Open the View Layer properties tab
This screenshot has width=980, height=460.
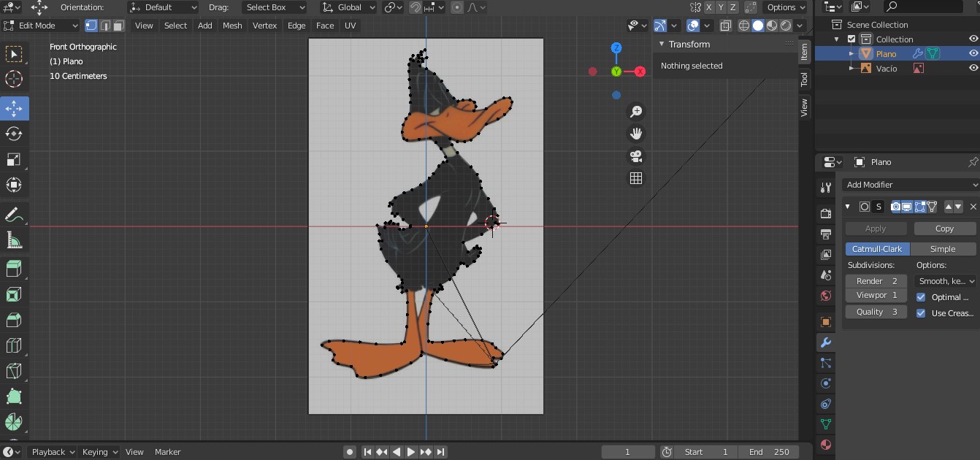(x=826, y=255)
